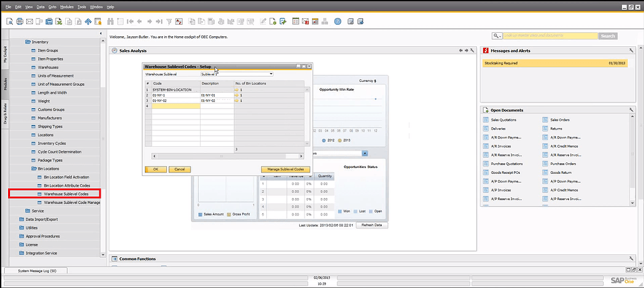Click link arrow in SYSTEM-BIN-LOCATION row
The image size is (644, 288).
coord(237,89)
